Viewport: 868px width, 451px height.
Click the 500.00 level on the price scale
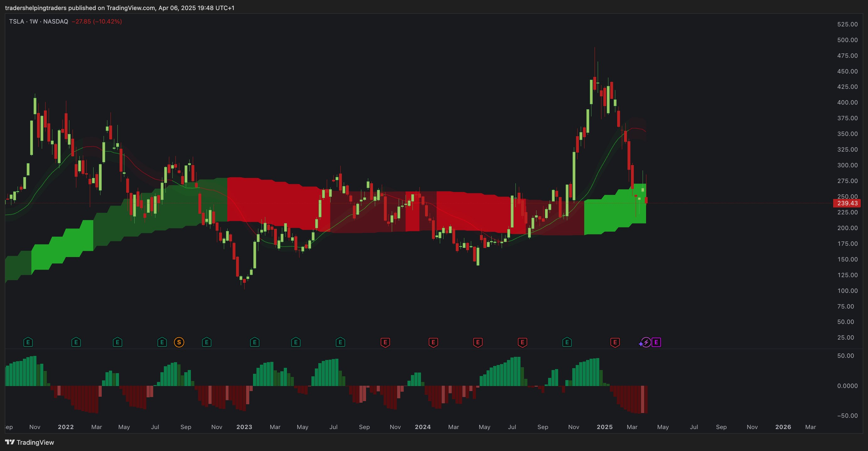pos(847,40)
